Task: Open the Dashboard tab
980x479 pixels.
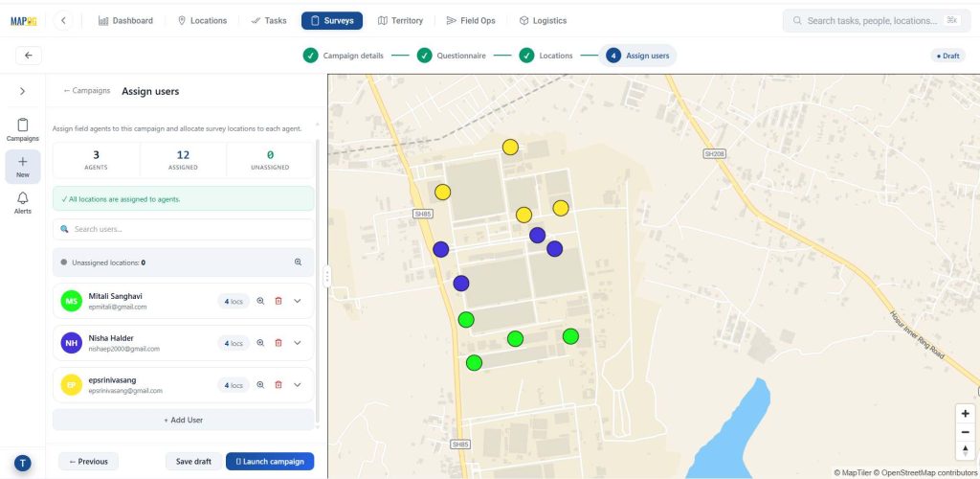Action: tap(125, 21)
